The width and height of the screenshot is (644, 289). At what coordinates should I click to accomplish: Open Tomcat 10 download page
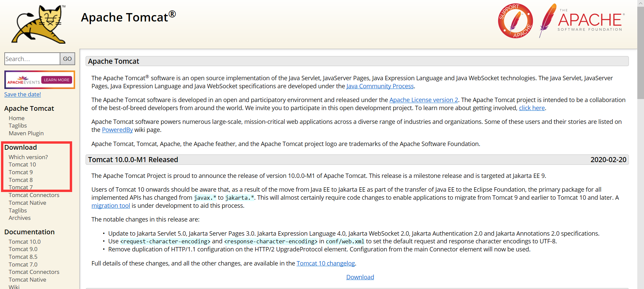[x=22, y=164]
